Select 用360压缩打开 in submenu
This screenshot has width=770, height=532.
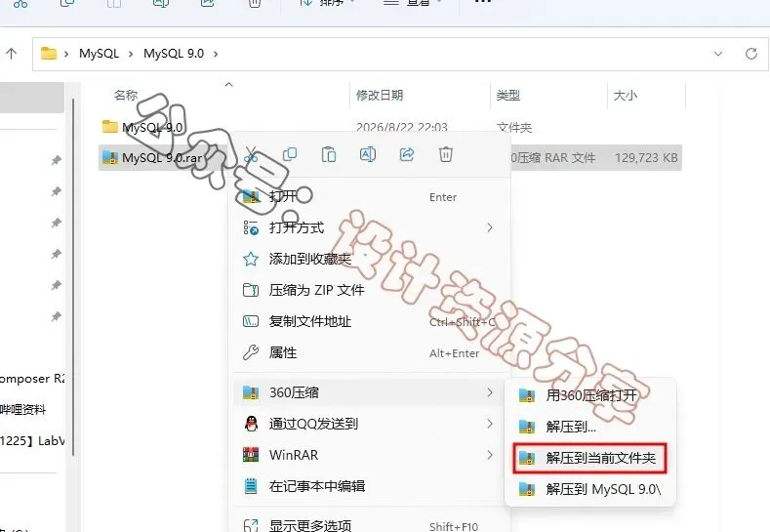coord(589,395)
